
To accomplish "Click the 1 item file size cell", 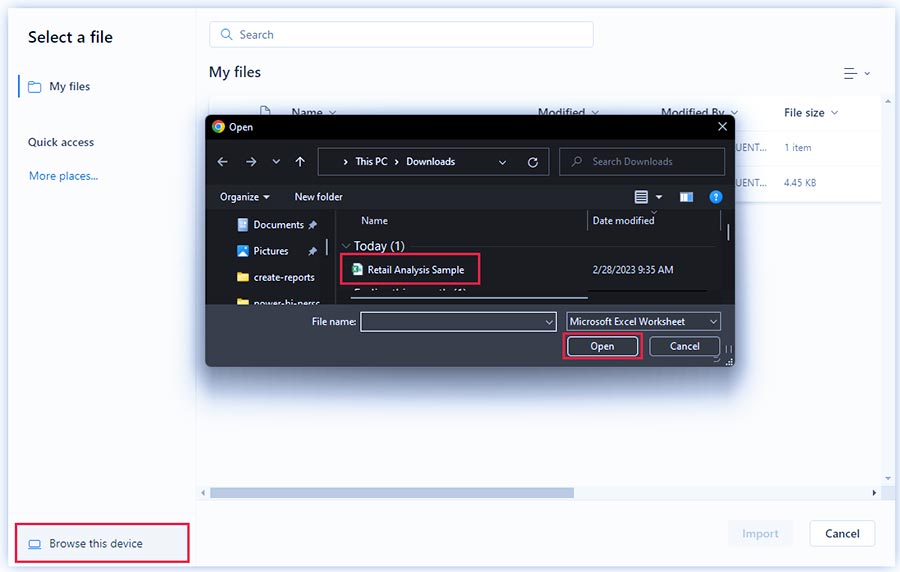I will 798,148.
